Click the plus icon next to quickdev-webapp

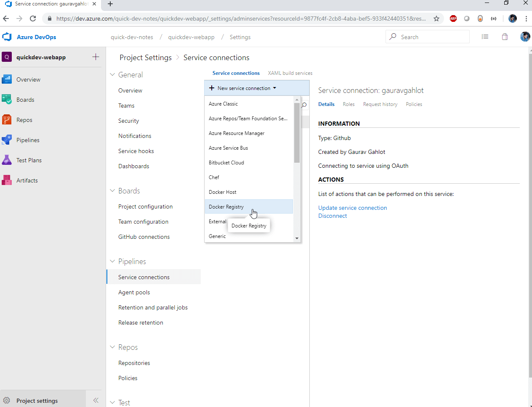(96, 57)
